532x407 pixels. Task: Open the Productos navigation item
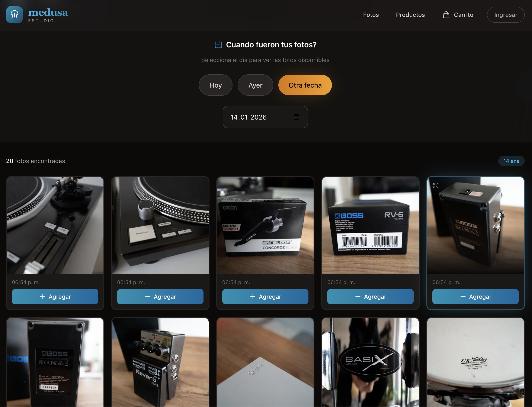[x=410, y=14]
